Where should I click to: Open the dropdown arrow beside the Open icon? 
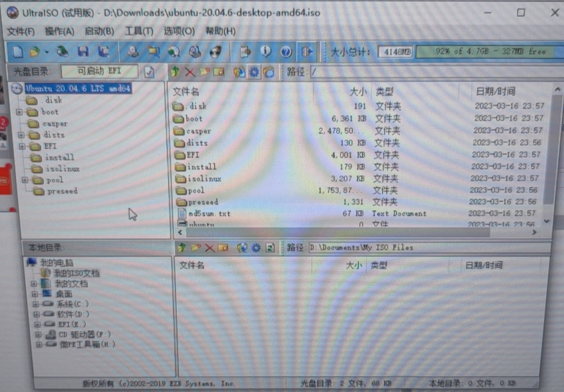[47, 53]
